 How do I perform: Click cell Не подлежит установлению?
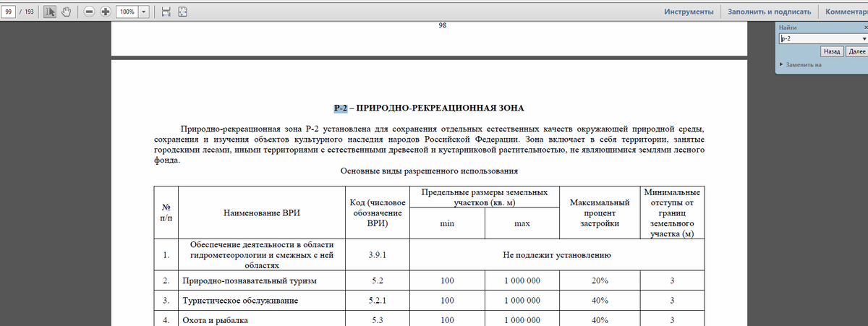(557, 255)
